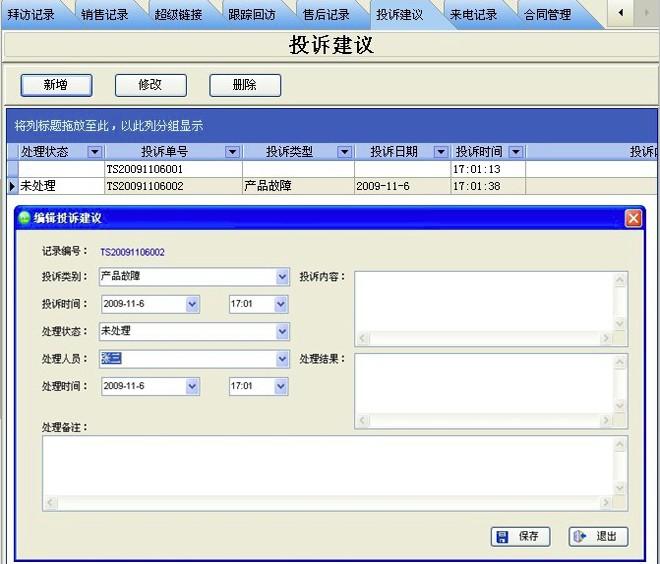The width and height of the screenshot is (660, 564).
Task: Open the 投诉日期 column filter arrow
Action: pos(439,152)
